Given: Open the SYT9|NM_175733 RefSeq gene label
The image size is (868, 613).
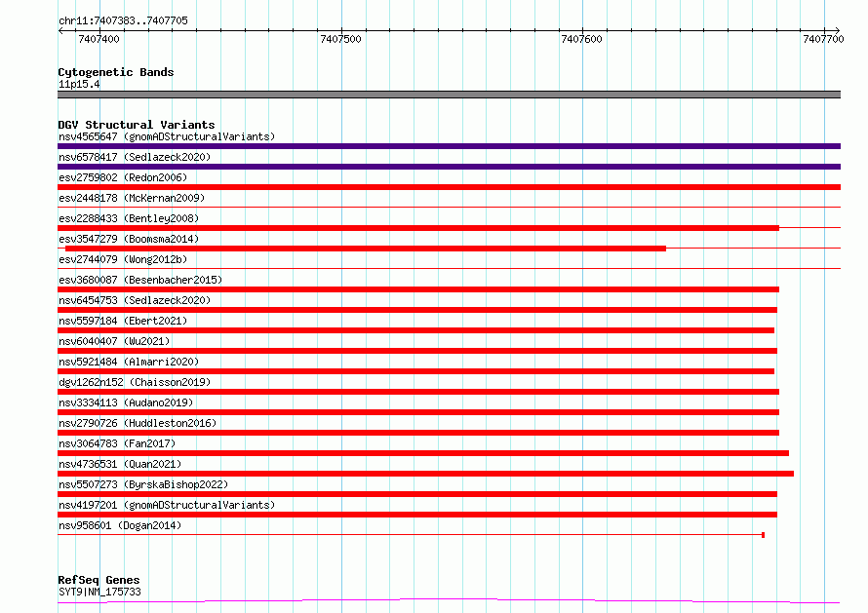Looking at the screenshot, I should (x=99, y=592).
